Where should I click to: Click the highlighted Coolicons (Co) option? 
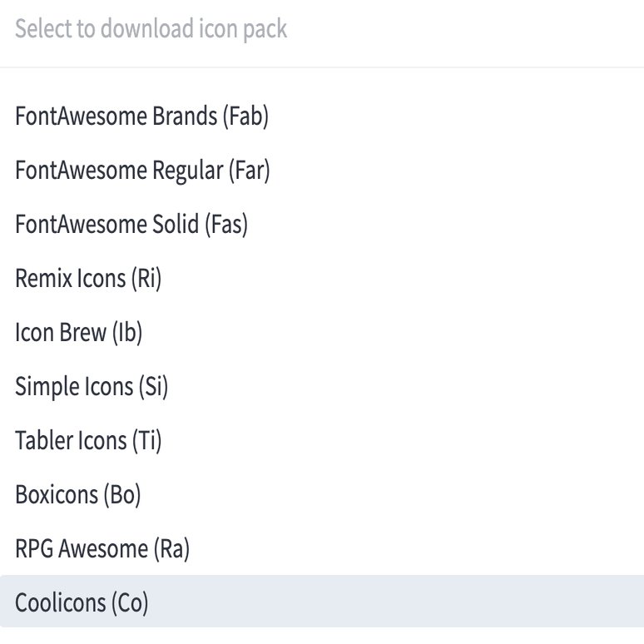coord(82,602)
